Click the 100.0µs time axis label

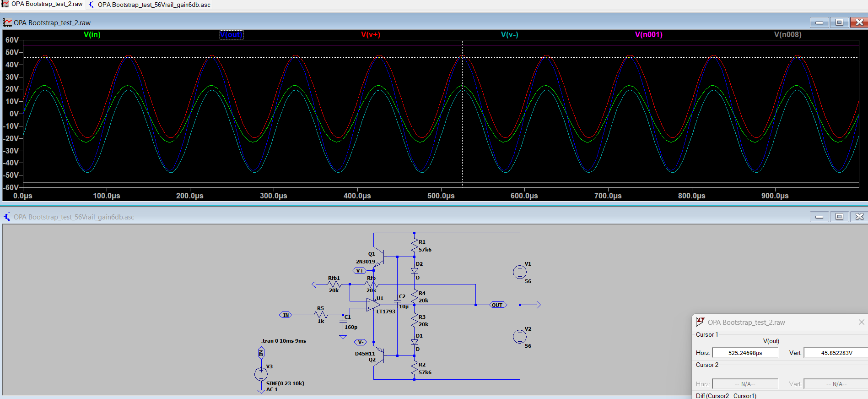[107, 196]
